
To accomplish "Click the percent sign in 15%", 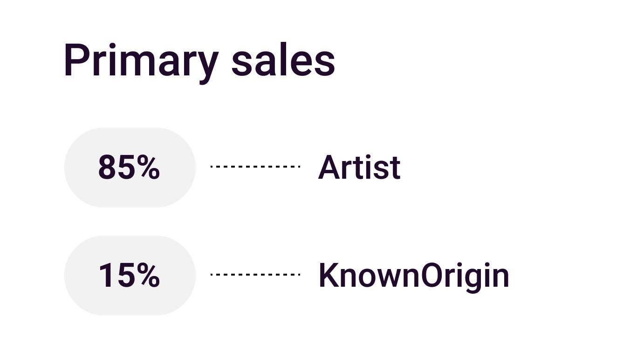I will point(148,276).
